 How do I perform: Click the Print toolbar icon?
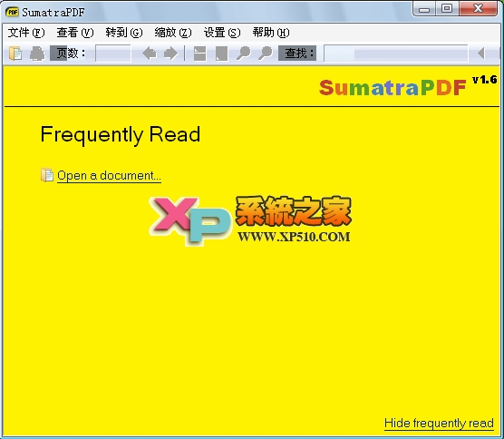(x=37, y=54)
